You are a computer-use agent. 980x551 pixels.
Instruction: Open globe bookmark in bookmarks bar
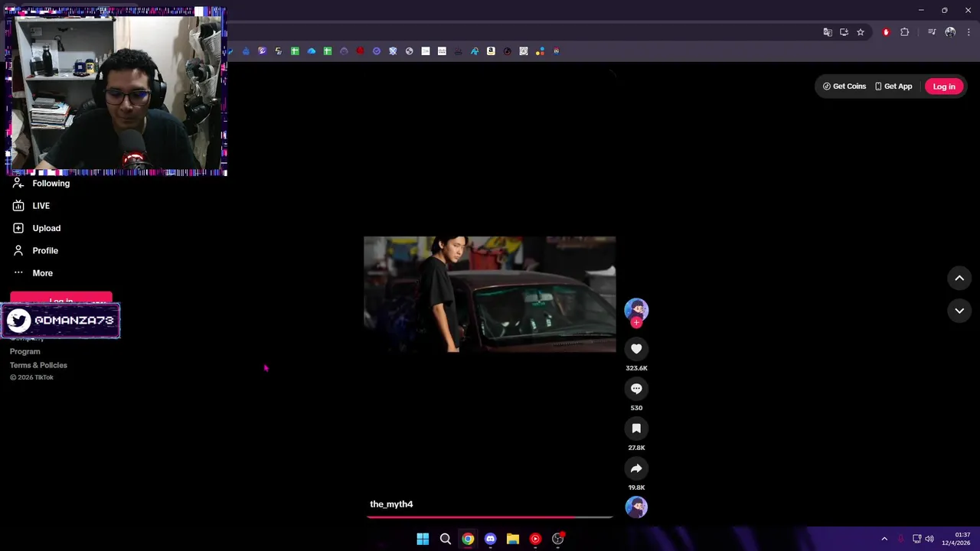409,51
